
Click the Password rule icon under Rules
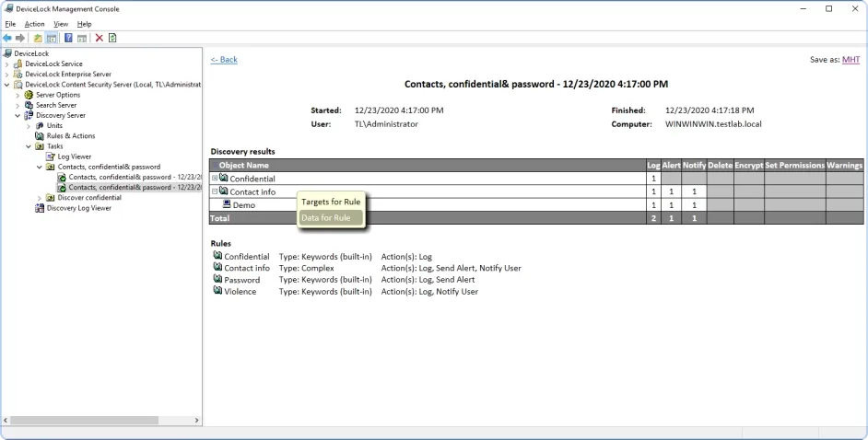(x=217, y=279)
